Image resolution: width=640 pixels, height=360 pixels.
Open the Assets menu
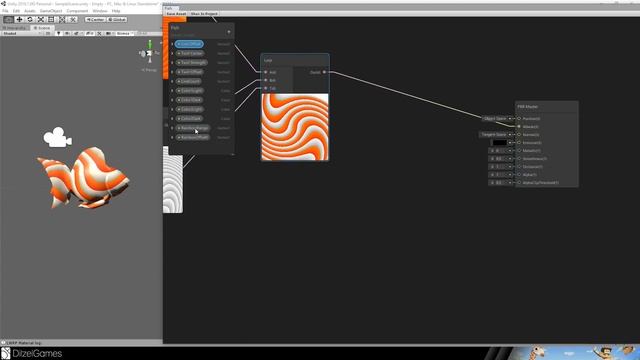[30, 11]
